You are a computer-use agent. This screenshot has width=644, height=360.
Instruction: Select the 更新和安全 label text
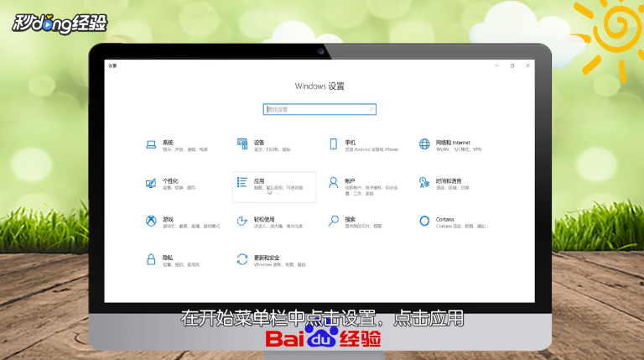[x=267, y=258]
